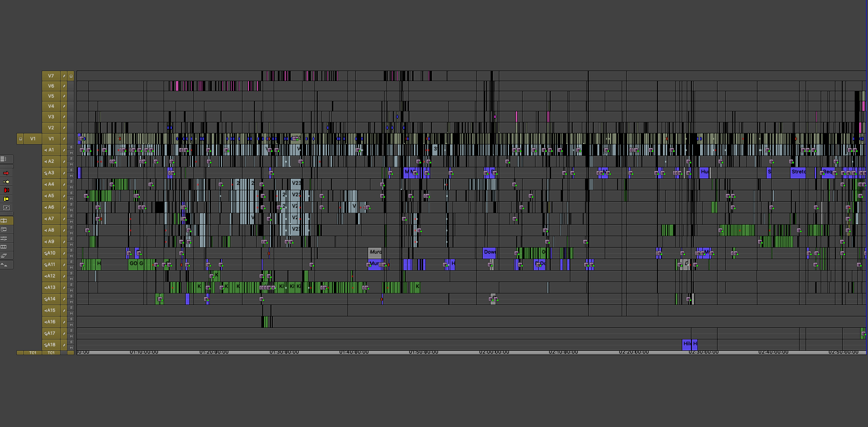Toggle sync lock slash on track V2
The height and width of the screenshot is (427, 868).
tap(64, 128)
